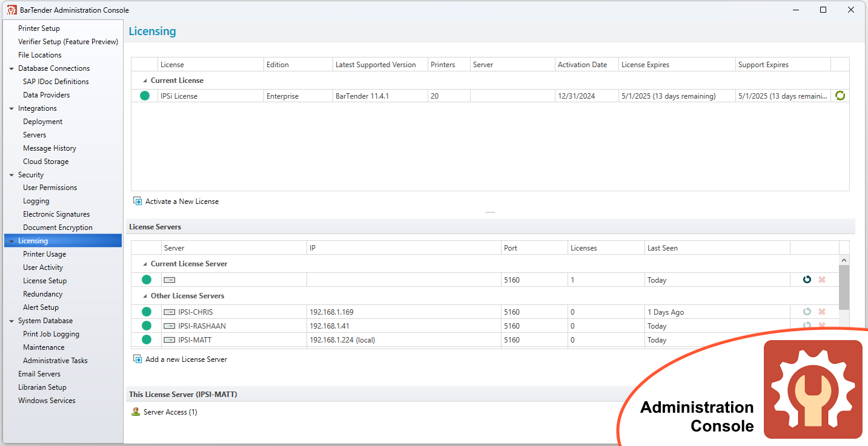Click the IP column header in License Servers
This screenshot has width=868, height=446.
(x=405, y=248)
